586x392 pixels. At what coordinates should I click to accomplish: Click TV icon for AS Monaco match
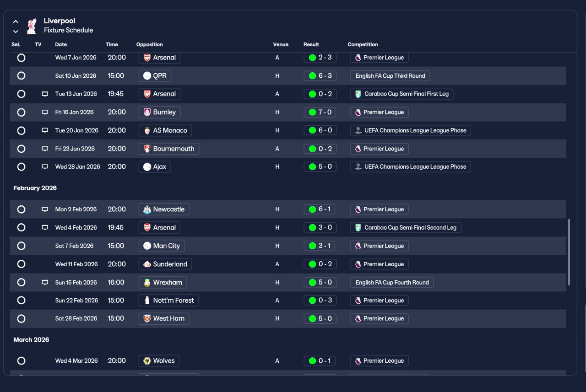click(45, 130)
